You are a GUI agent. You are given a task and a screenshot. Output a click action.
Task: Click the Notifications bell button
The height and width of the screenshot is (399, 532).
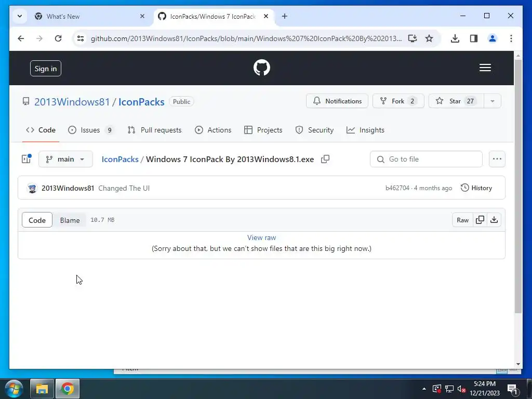pyautogui.click(x=337, y=101)
